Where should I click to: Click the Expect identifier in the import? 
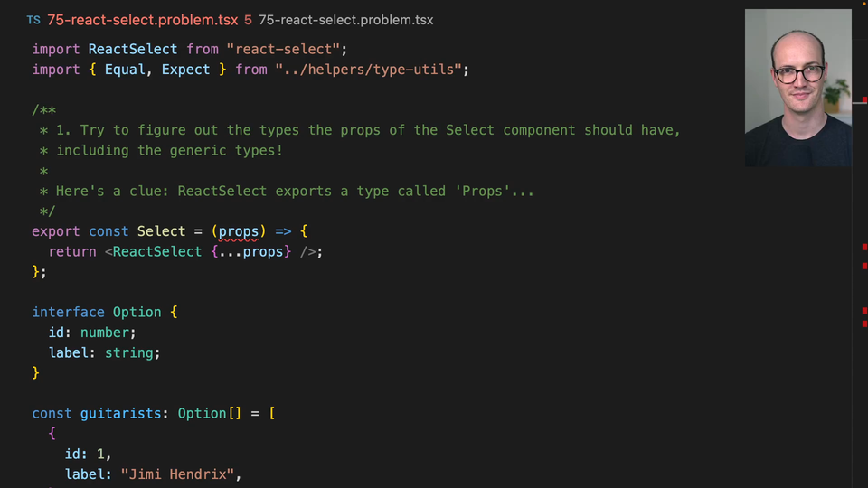[185, 70]
